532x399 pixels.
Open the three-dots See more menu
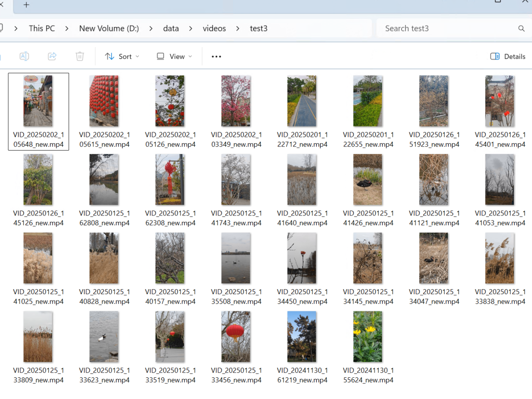tap(216, 57)
